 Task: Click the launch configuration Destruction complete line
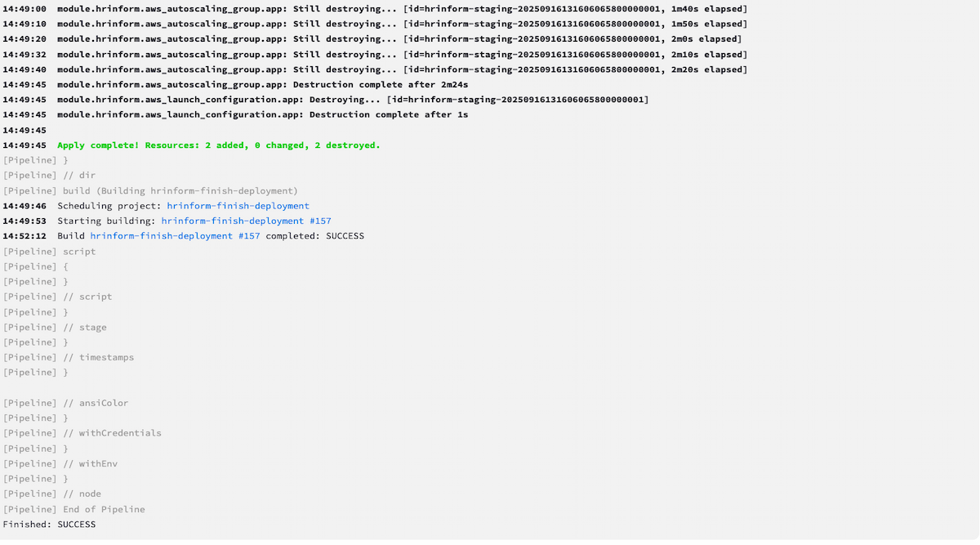pyautogui.click(x=262, y=115)
